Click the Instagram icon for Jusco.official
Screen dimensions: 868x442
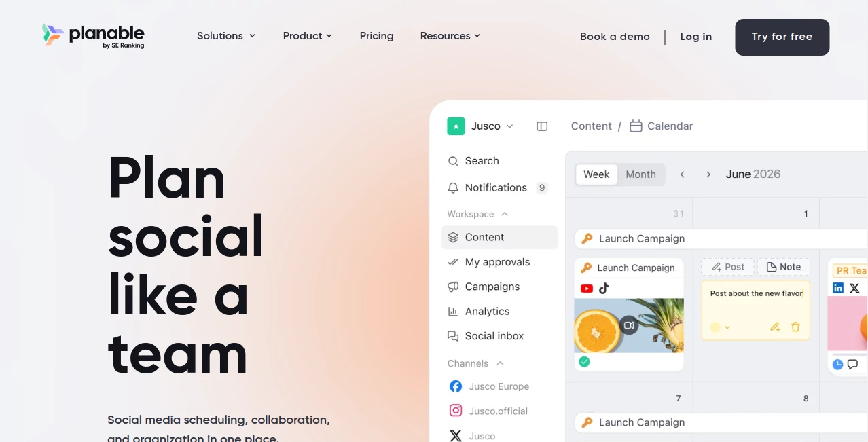[456, 411]
